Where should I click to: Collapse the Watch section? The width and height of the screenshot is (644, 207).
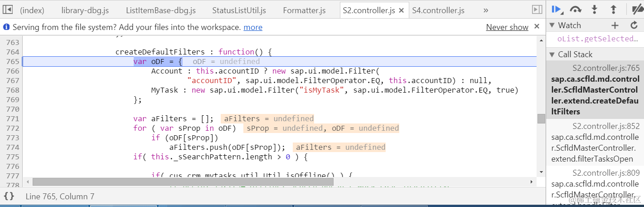tap(552, 25)
